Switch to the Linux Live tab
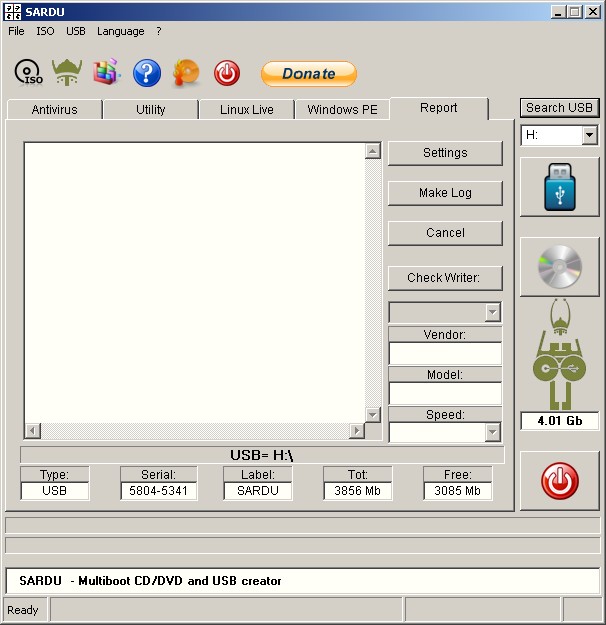 click(247, 110)
